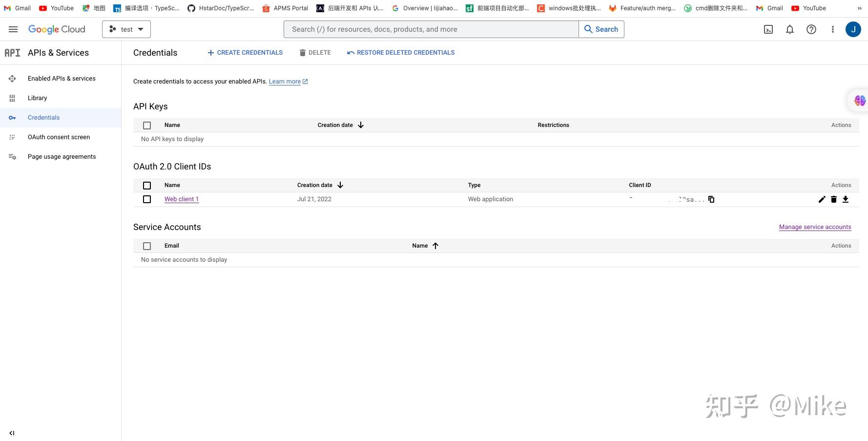
Task: Check the Web client 1 row checkbox
Action: coord(147,199)
